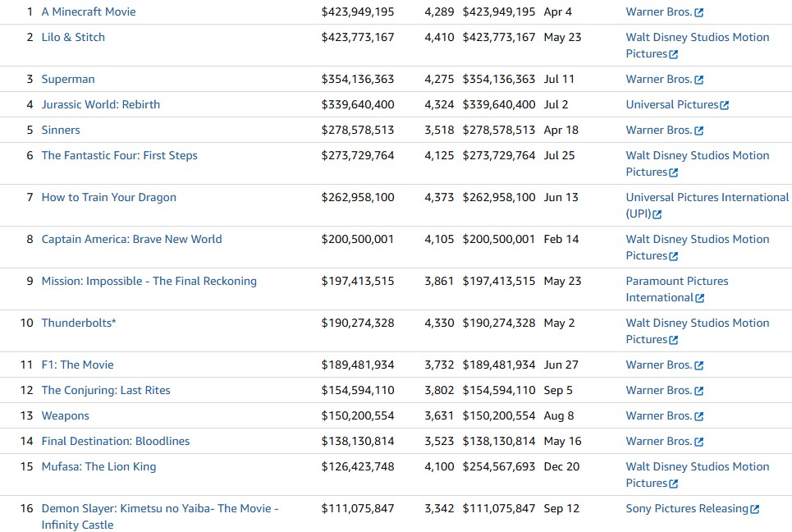Click external link icon after UPI distributor

pyautogui.click(x=657, y=214)
